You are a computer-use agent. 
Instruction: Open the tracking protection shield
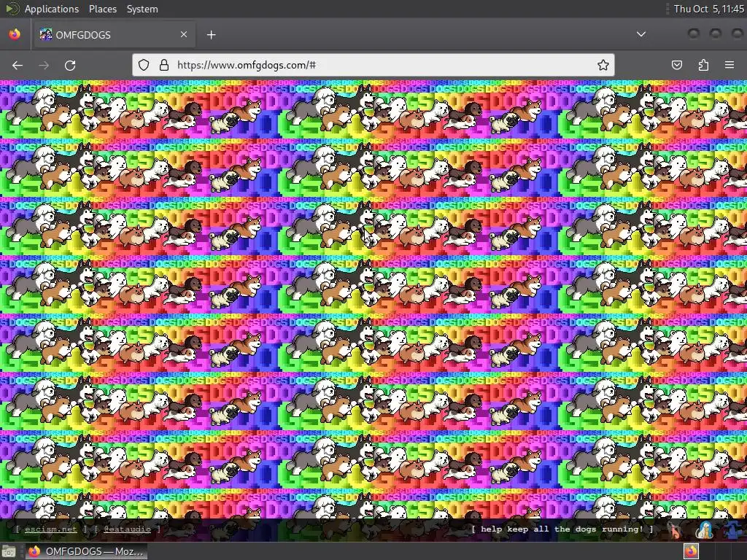coord(144,65)
